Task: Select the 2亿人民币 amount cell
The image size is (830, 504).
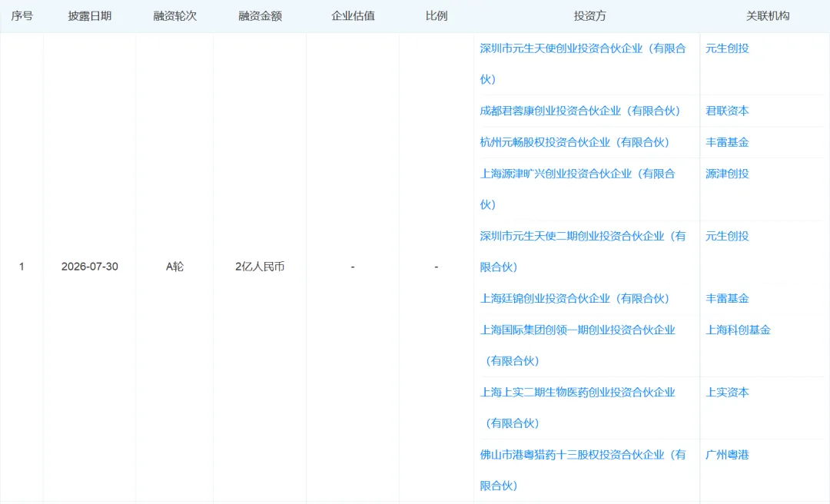Action: pyautogui.click(x=260, y=267)
